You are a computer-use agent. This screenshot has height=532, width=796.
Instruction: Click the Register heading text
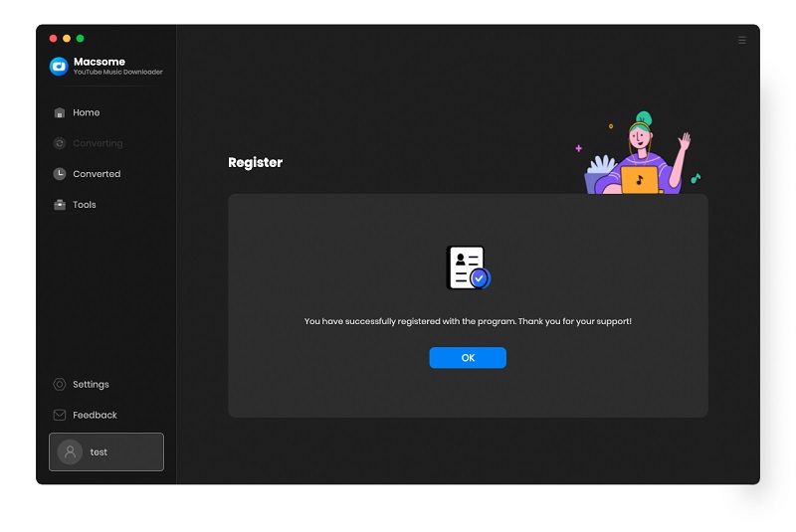[x=256, y=163]
